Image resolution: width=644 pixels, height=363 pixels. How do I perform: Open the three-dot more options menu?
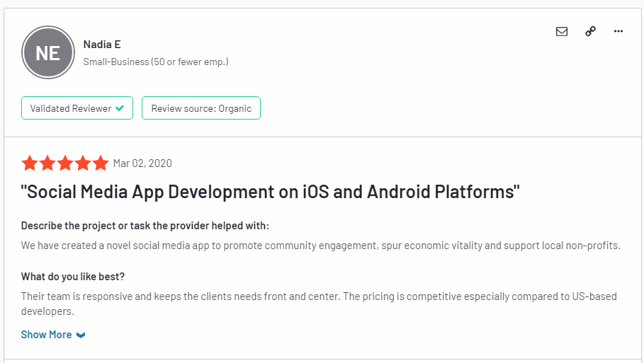tap(618, 31)
